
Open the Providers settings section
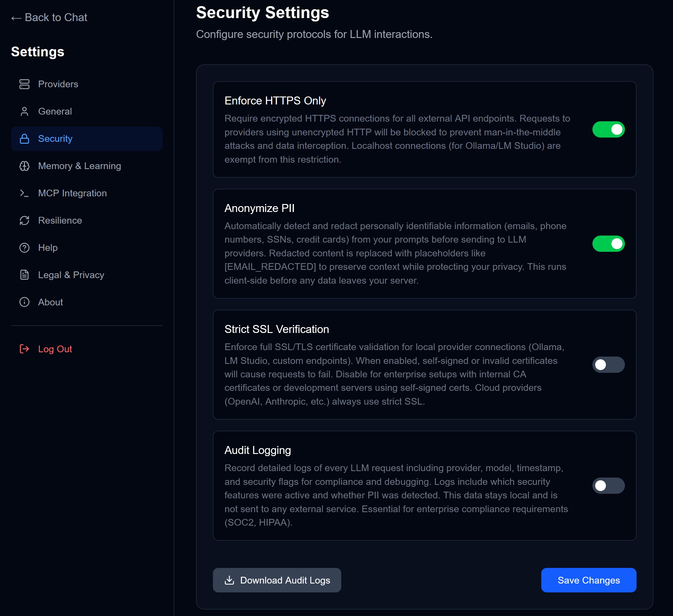(x=58, y=84)
